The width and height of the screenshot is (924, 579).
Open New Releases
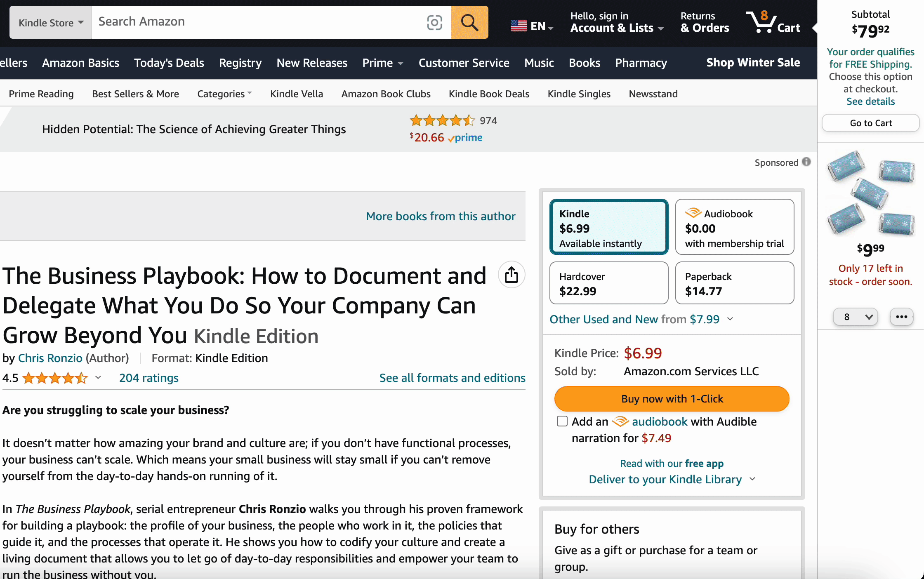coord(312,63)
